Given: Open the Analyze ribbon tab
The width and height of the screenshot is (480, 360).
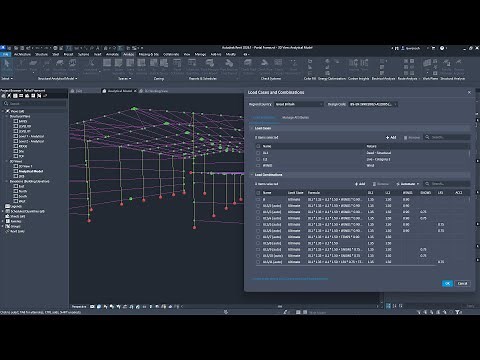Looking at the screenshot, I should [129, 54].
